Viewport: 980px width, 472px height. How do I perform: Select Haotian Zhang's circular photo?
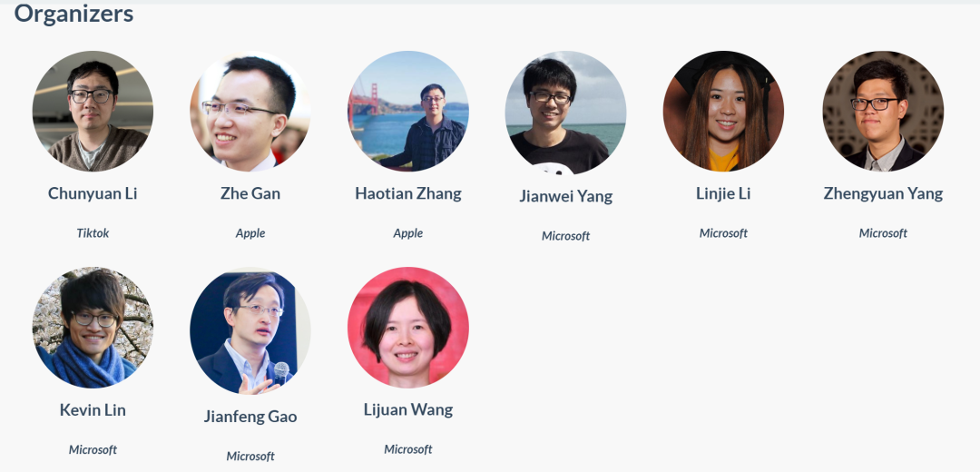tap(408, 111)
